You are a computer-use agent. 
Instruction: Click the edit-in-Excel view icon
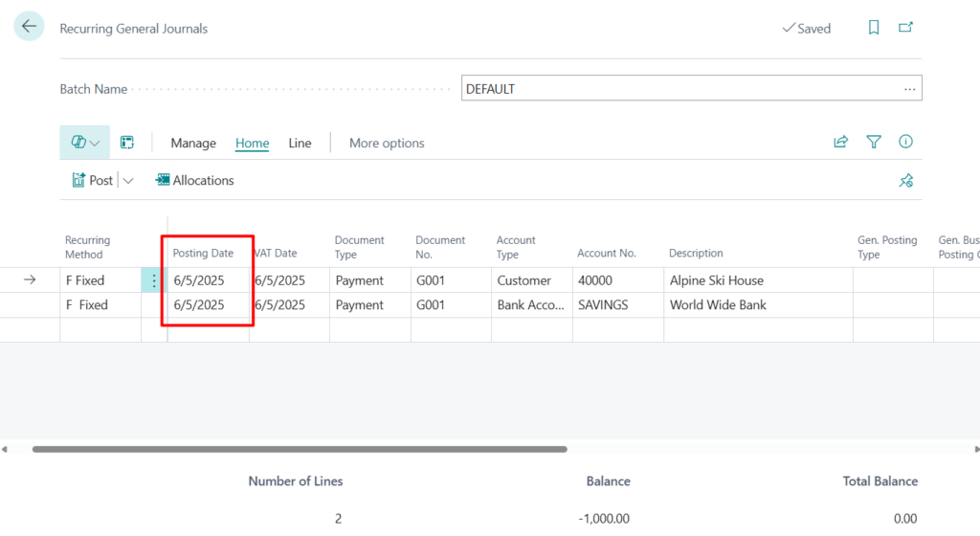click(x=126, y=143)
